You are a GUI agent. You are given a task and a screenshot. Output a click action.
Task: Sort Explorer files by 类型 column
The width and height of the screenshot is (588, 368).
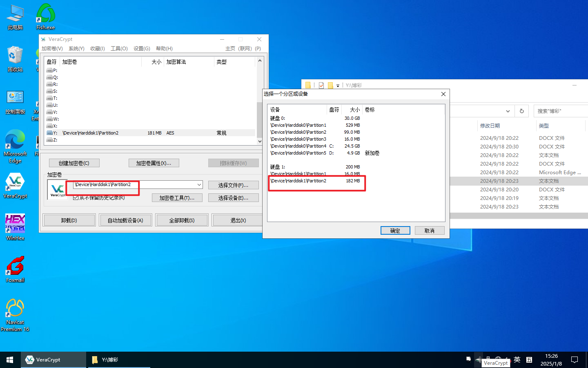(x=561, y=126)
